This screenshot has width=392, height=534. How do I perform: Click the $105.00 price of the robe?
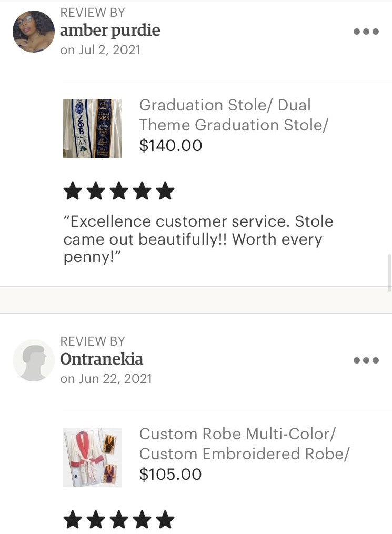click(x=170, y=475)
